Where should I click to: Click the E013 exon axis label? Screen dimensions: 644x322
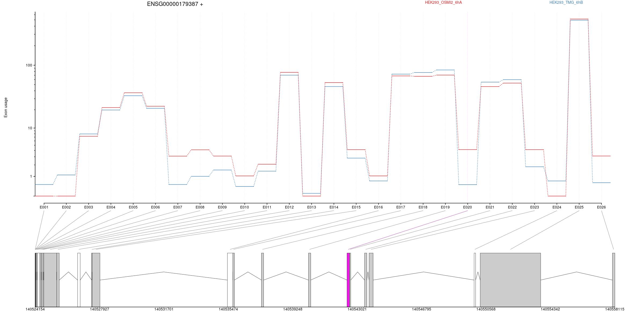click(x=312, y=207)
